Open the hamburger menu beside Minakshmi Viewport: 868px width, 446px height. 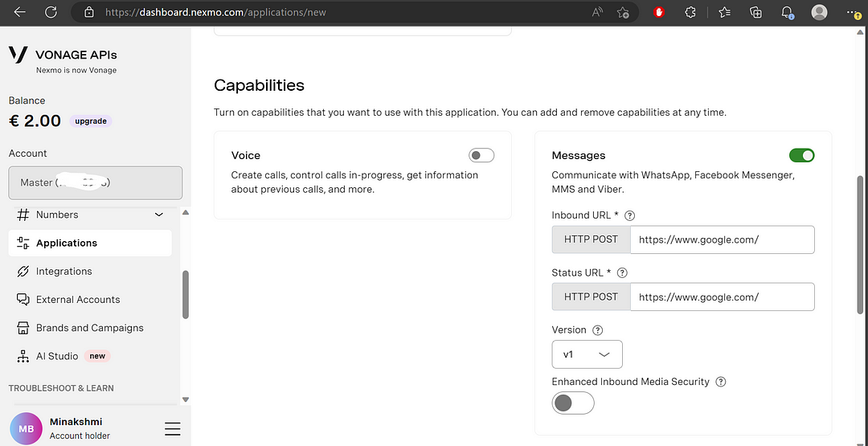pyautogui.click(x=173, y=428)
